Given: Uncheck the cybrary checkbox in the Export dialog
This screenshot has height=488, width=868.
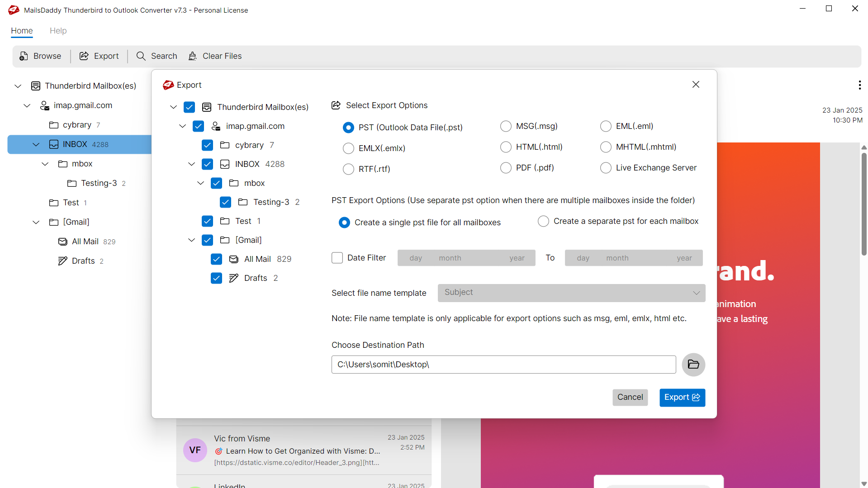Looking at the screenshot, I should tap(207, 145).
